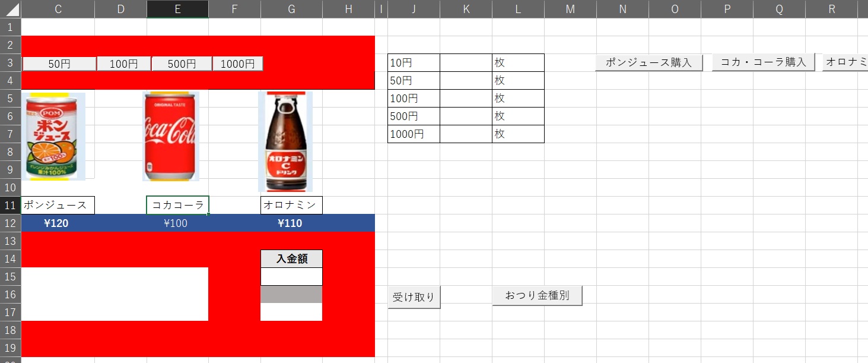The width and height of the screenshot is (868, 363).
Task: Select the ¥110 price cell
Action: coord(290,223)
